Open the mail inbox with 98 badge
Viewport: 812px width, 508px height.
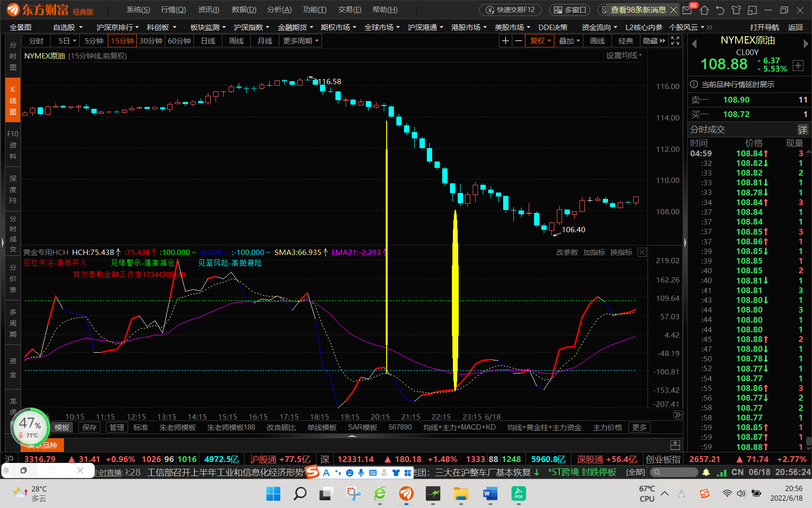[687, 10]
